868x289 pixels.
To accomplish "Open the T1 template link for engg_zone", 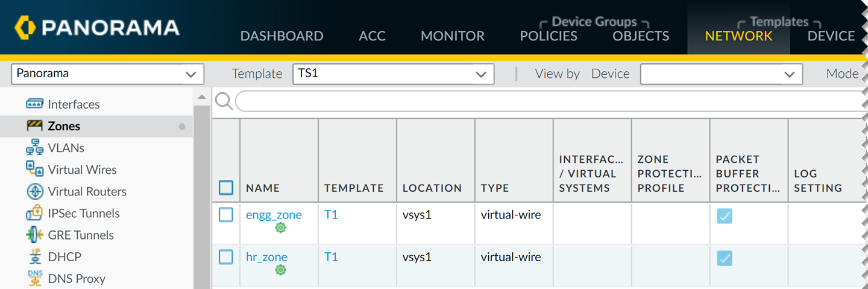I will (x=331, y=215).
